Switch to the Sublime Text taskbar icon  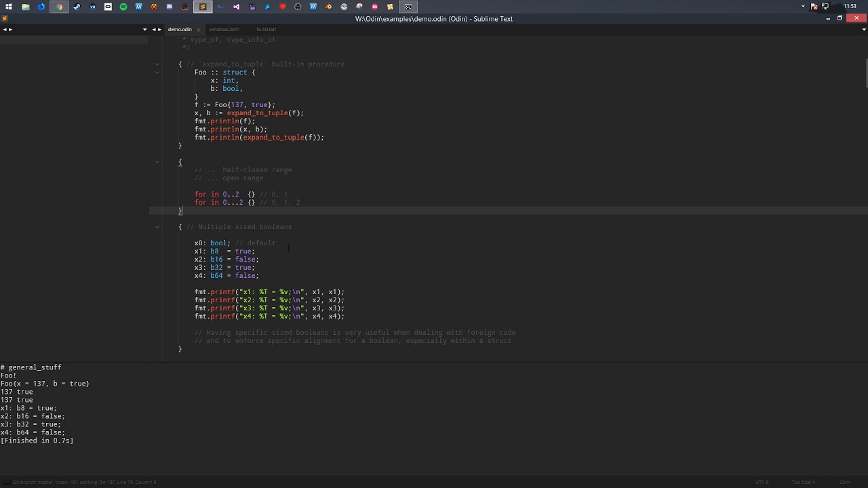point(203,7)
